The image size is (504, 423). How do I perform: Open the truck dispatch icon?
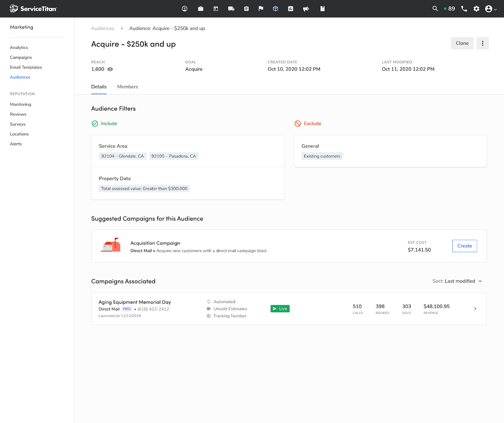coord(231,8)
